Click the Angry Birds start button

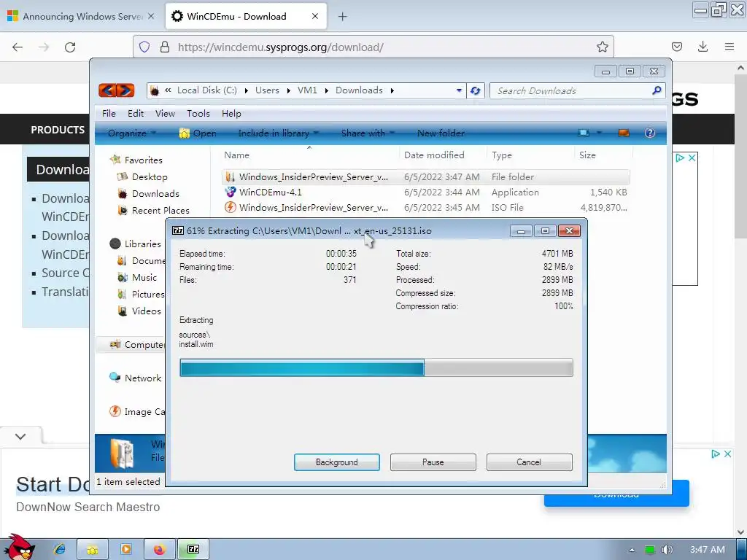[x=18, y=547]
